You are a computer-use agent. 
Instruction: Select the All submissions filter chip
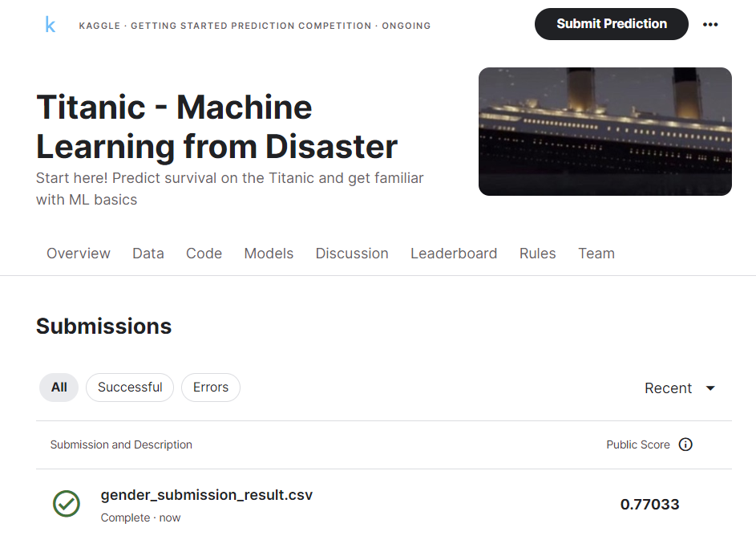[x=59, y=388]
